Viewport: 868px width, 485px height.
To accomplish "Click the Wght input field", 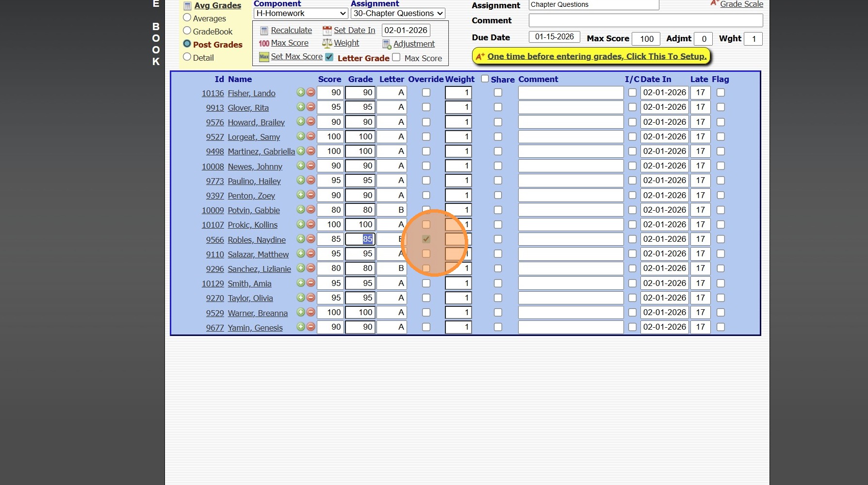I will pos(753,39).
